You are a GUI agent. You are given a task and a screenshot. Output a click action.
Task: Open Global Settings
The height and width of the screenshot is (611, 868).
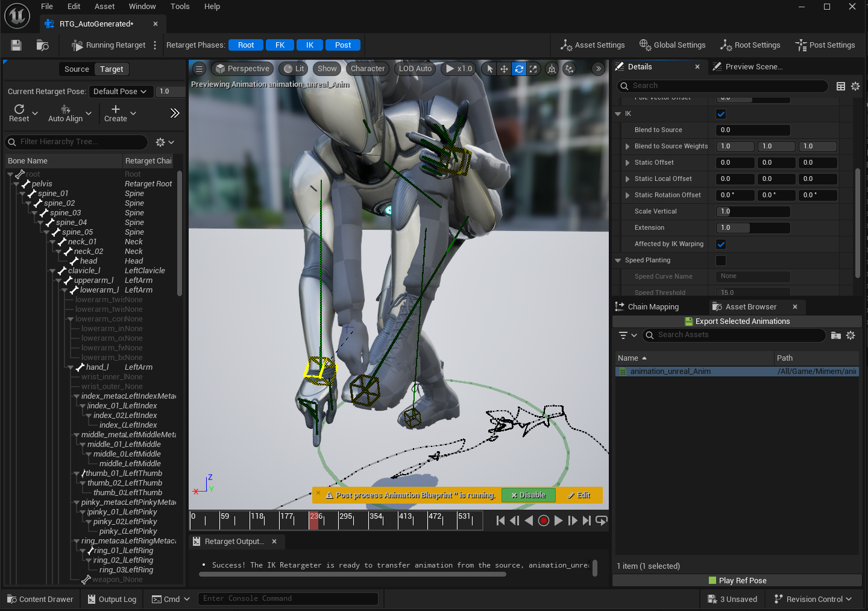pyautogui.click(x=672, y=45)
